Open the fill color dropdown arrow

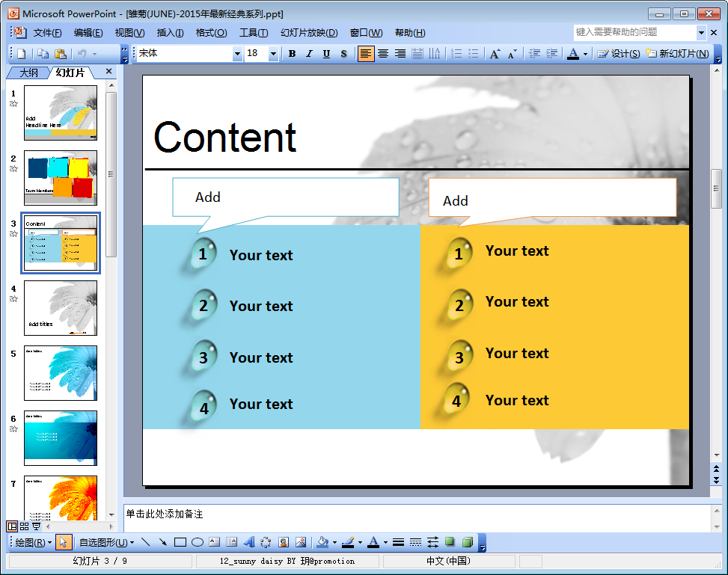[334, 542]
